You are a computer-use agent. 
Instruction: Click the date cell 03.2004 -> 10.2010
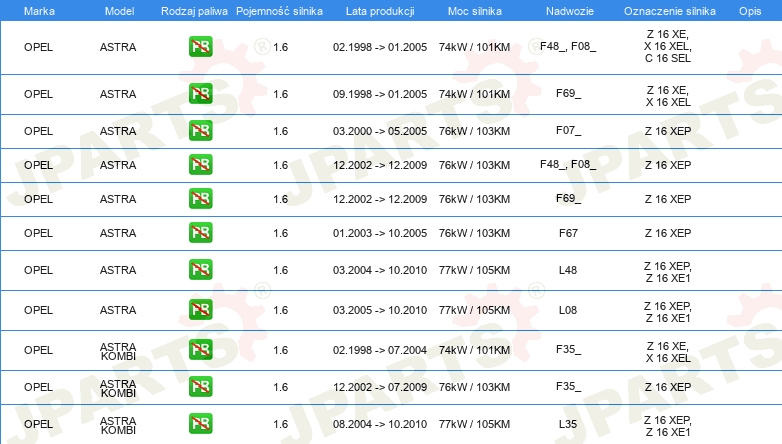pyautogui.click(x=380, y=270)
